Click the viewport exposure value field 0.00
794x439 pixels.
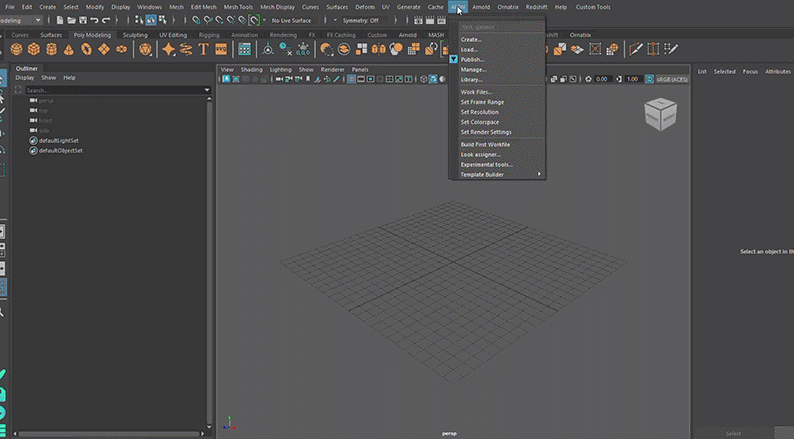[x=602, y=79]
